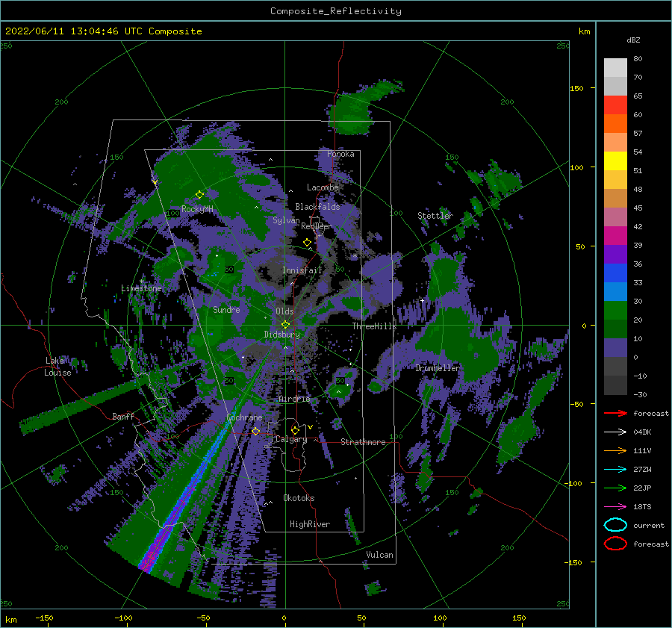Screen dimensions: 672x628
Task: Click the magenta 18TS arrow legend icon
Action: click(x=615, y=507)
